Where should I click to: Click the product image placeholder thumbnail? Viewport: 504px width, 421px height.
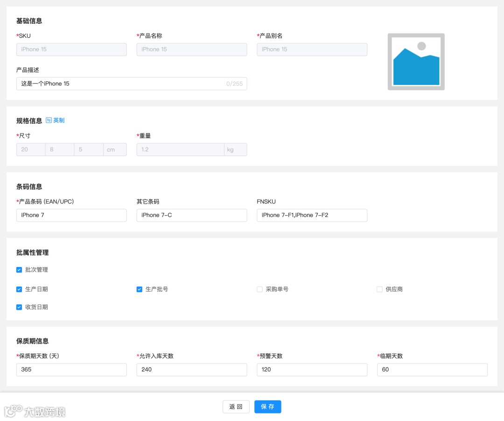pyautogui.click(x=416, y=62)
